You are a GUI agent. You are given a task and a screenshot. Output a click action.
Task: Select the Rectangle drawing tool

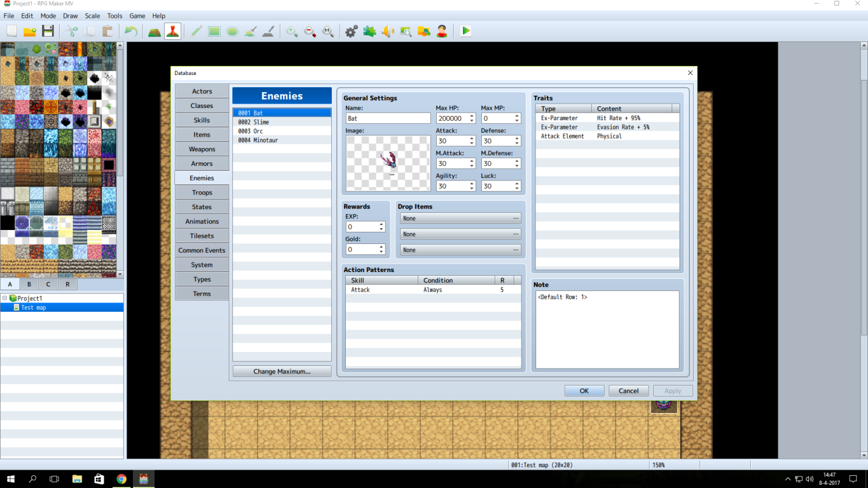(214, 31)
